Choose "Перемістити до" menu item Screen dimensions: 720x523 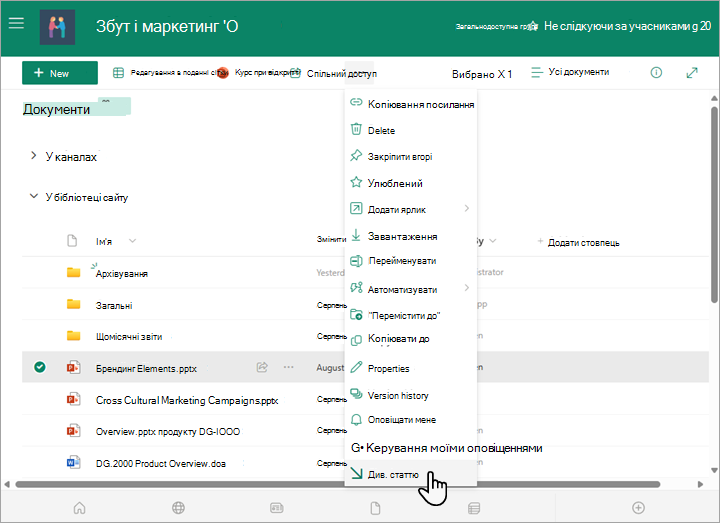coord(411,315)
